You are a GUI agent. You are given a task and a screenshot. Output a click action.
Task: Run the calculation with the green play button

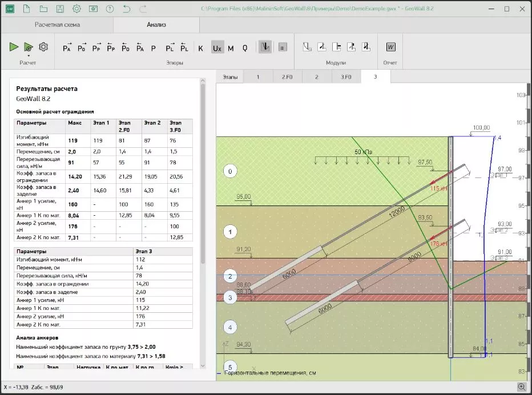pos(14,47)
